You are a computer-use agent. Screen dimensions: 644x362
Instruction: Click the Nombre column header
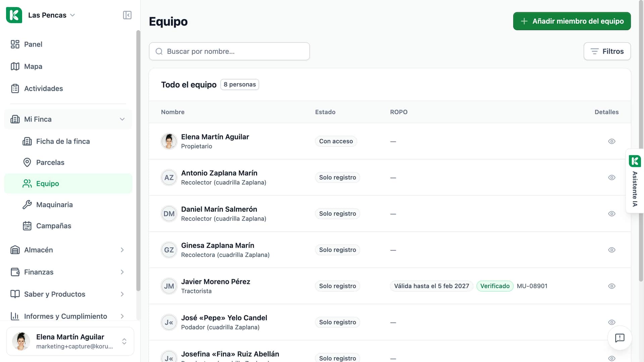pyautogui.click(x=173, y=112)
